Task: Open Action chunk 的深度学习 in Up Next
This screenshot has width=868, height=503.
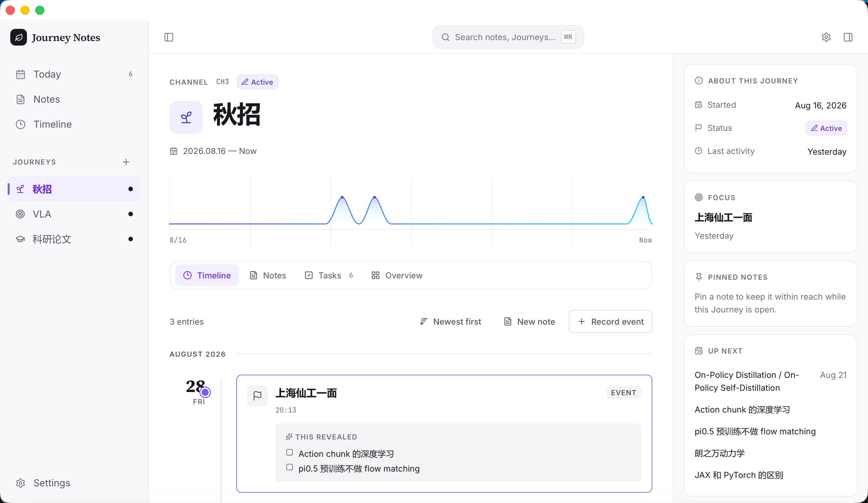Action: [x=742, y=410]
